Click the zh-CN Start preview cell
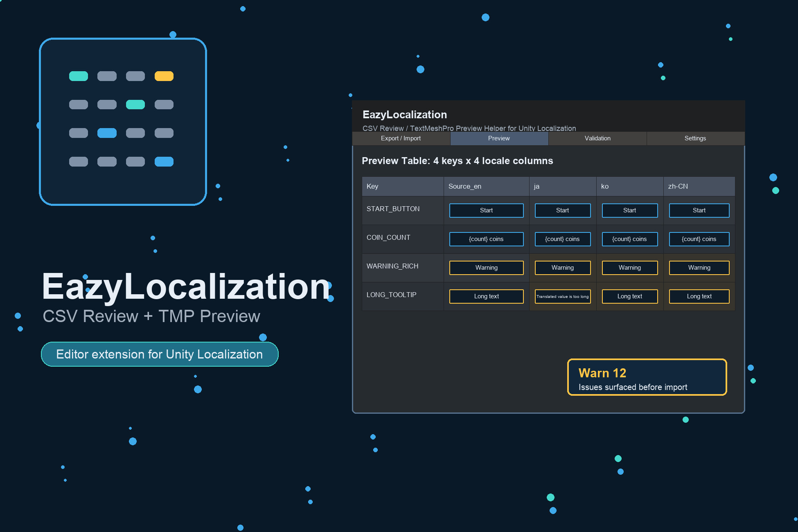 pyautogui.click(x=699, y=210)
